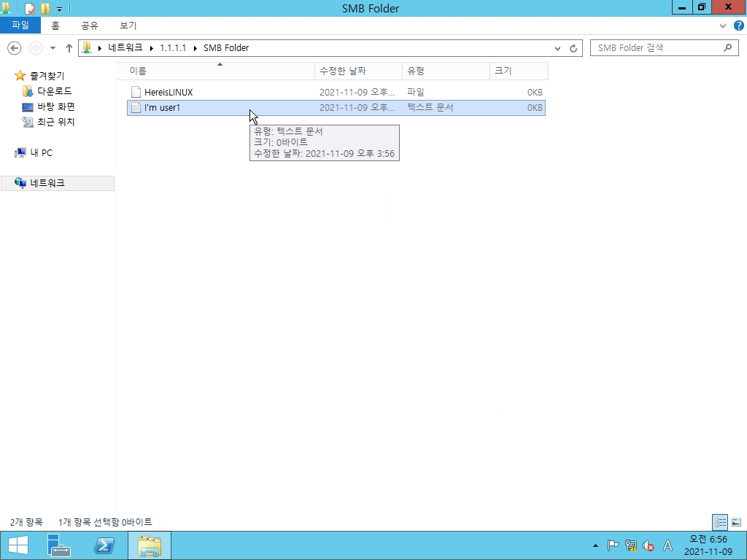Screen dimensions: 747x560
Task: Refresh the SMB Folder view
Action: pos(573,48)
